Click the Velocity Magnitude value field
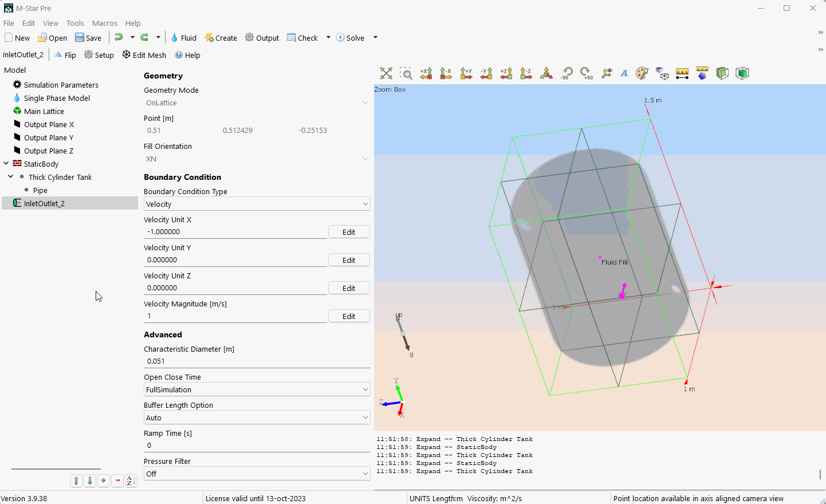 (x=235, y=316)
